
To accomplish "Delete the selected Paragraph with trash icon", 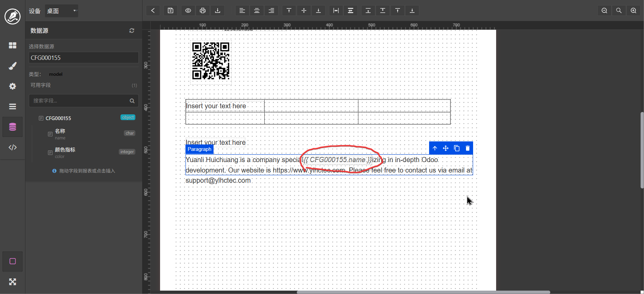I will point(468,148).
